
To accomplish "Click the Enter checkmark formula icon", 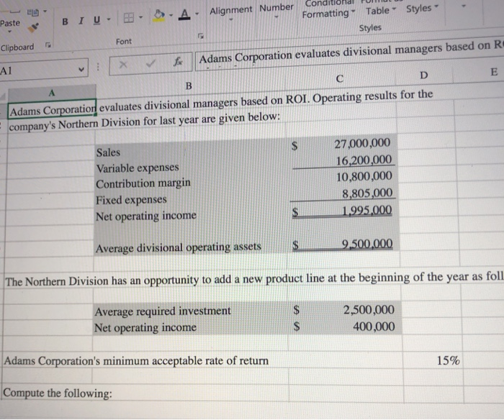I will pos(150,63).
